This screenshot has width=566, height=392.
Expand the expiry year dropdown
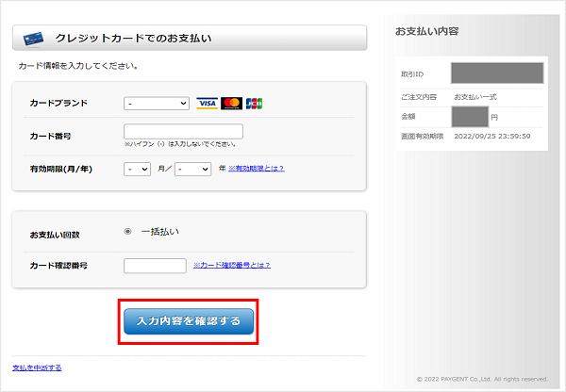pos(191,169)
